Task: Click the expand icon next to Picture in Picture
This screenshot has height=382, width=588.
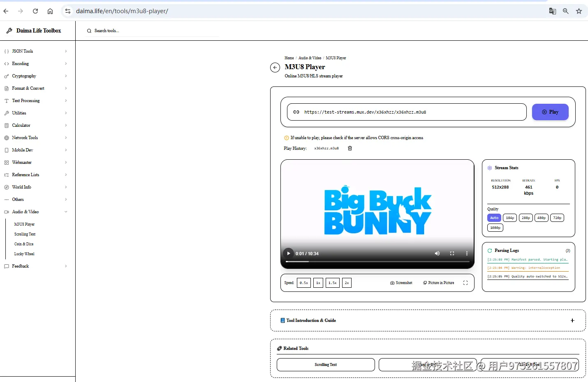Action: 465,283
